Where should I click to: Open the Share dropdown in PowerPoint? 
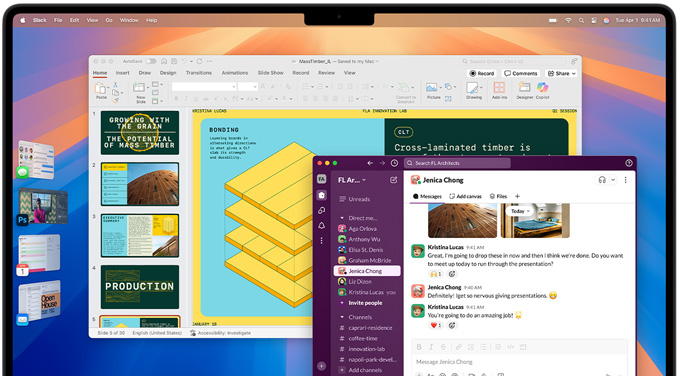pos(561,73)
